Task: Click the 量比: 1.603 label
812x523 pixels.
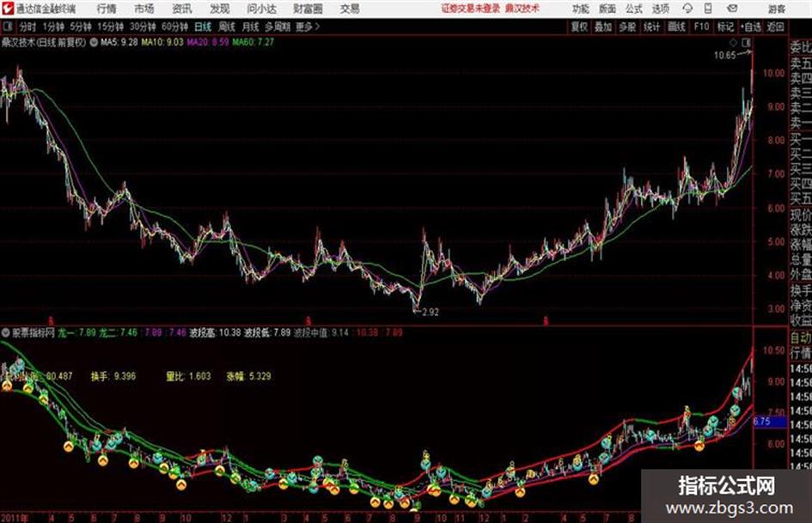Action: [x=188, y=376]
